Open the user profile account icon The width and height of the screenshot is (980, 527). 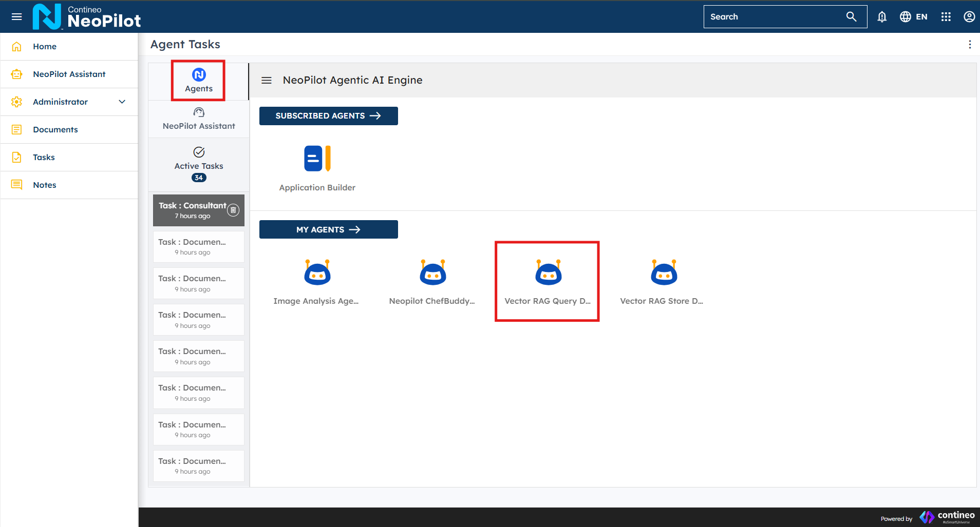(x=969, y=17)
